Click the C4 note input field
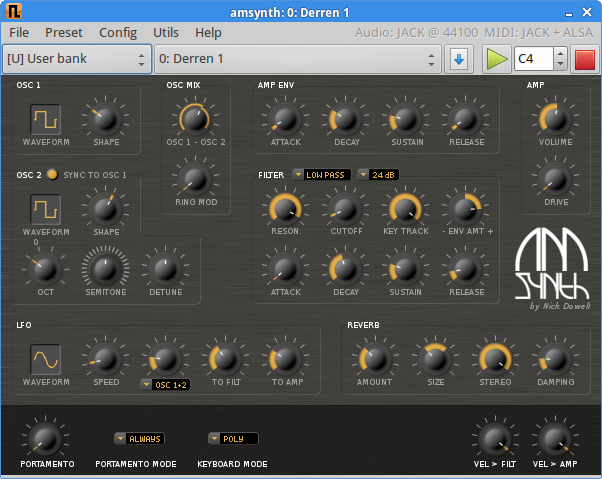Image resolution: width=602 pixels, height=479 pixels. point(534,59)
